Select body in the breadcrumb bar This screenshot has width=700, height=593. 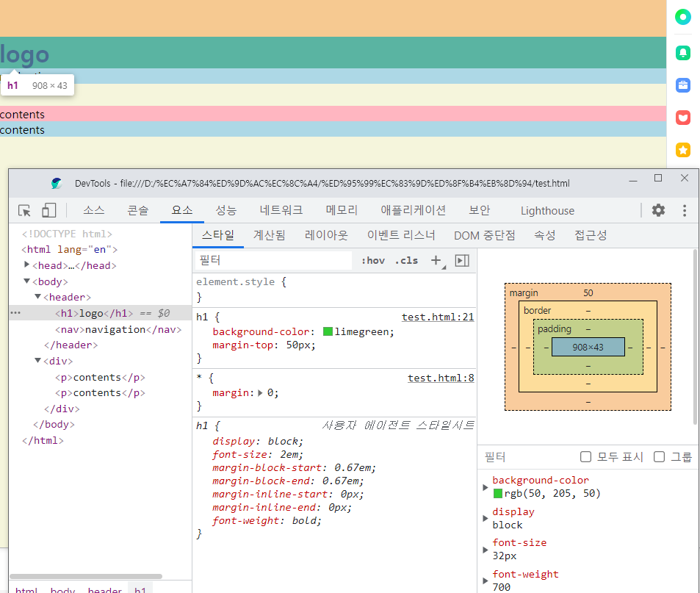[62, 589]
